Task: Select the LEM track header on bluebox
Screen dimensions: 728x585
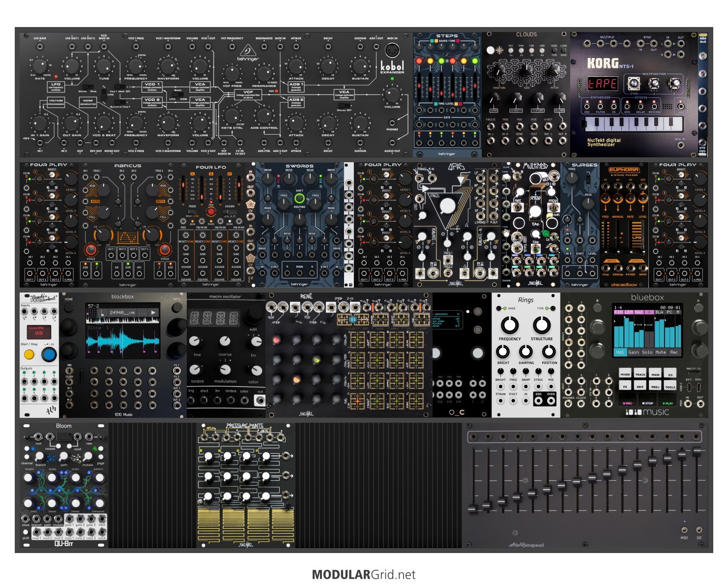Action: pos(629,312)
